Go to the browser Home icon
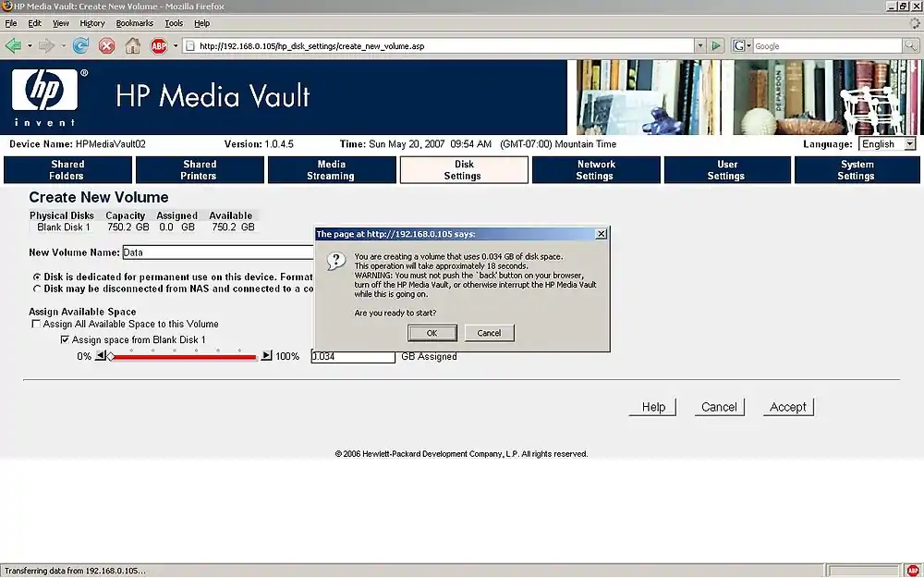The width and height of the screenshot is (924, 578). [133, 45]
